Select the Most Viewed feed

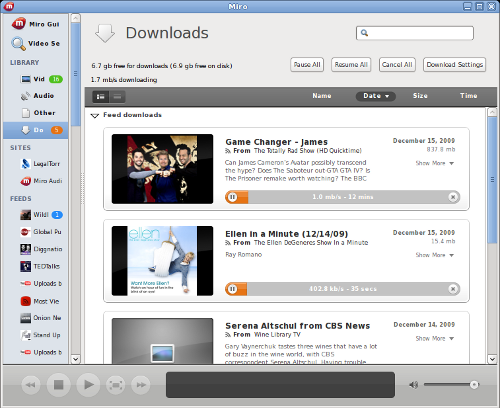[x=36, y=301]
